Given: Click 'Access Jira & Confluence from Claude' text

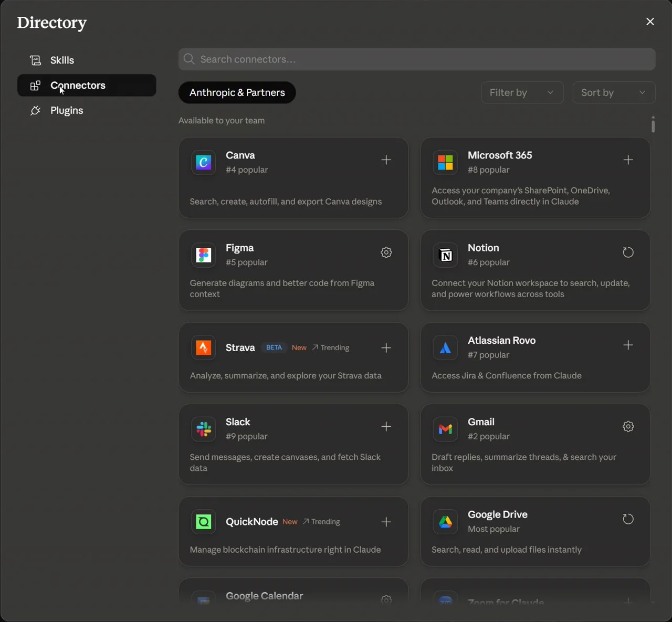Looking at the screenshot, I should pos(507,376).
